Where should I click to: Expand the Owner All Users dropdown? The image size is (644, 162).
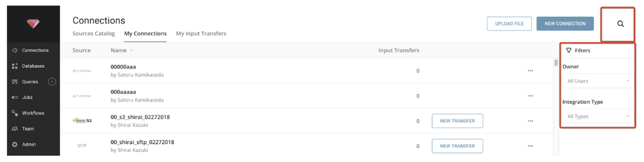pos(598,81)
